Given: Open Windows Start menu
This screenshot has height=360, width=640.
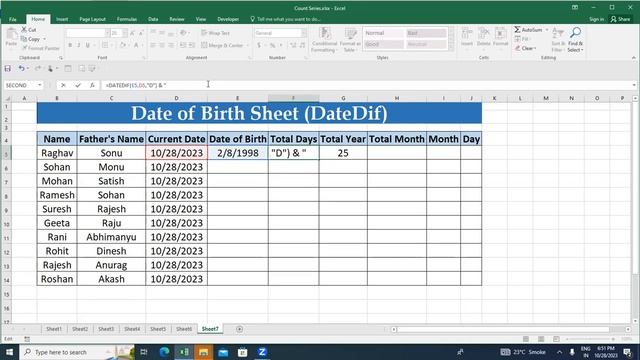Looking at the screenshot, I should 9,352.
